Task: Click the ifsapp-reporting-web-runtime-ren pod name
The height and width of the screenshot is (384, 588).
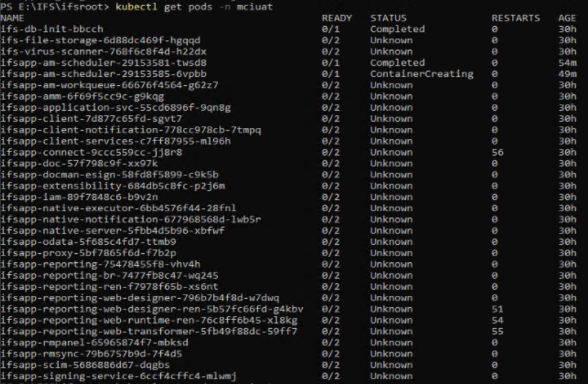Action: (x=149, y=320)
